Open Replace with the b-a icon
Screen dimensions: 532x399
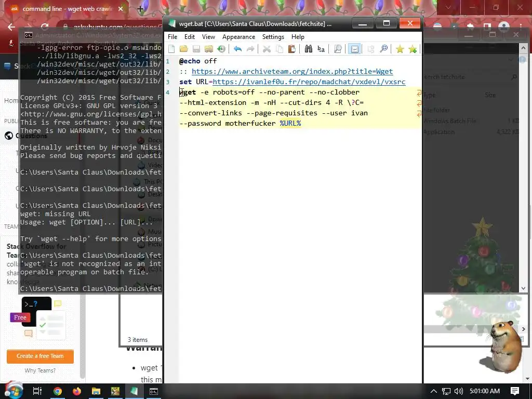click(x=321, y=49)
